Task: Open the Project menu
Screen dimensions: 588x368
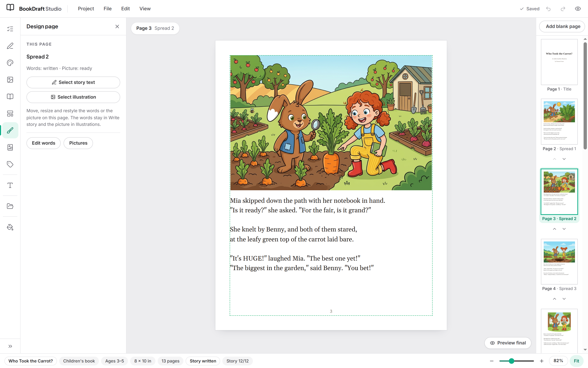Action: point(86,9)
